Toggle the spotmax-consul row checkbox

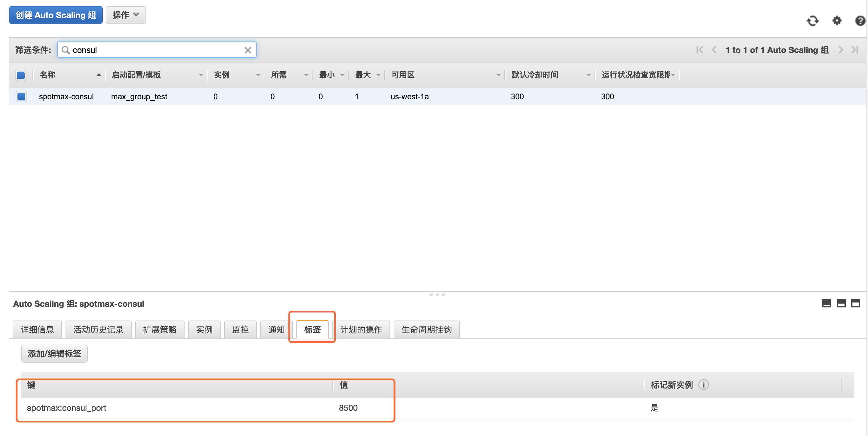(x=21, y=97)
